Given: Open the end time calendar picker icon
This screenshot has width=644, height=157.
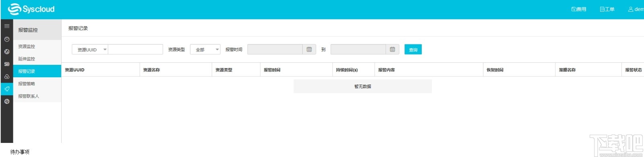Looking at the screenshot, I should click(392, 50).
